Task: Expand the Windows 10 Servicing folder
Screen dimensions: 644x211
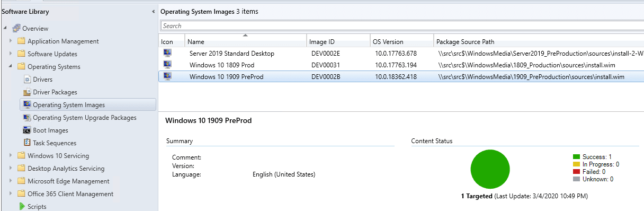Action: click(11, 156)
